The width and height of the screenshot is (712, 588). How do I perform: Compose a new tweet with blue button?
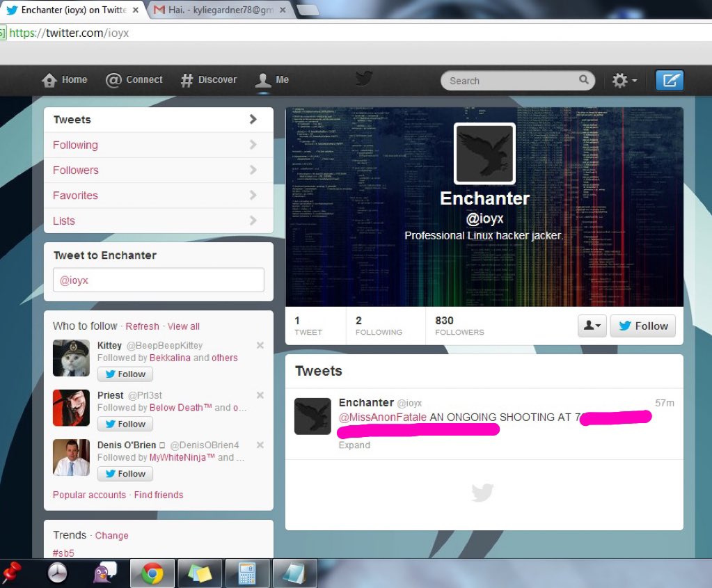click(670, 80)
